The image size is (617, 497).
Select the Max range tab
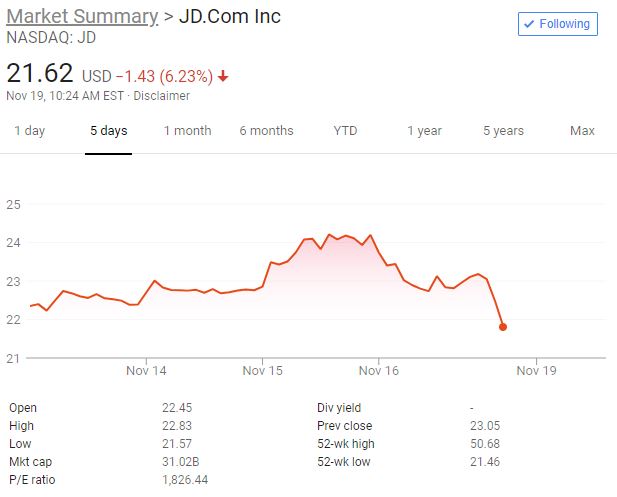click(x=582, y=131)
